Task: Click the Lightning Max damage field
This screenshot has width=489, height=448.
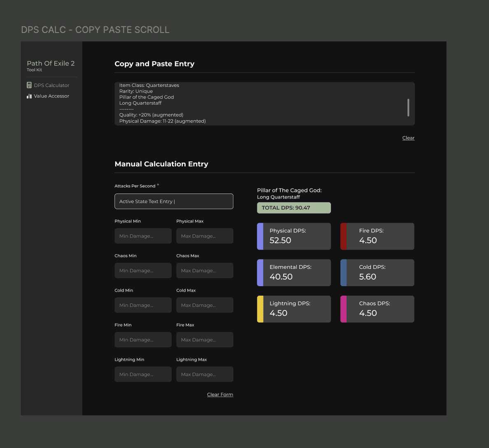Action: 205,374
